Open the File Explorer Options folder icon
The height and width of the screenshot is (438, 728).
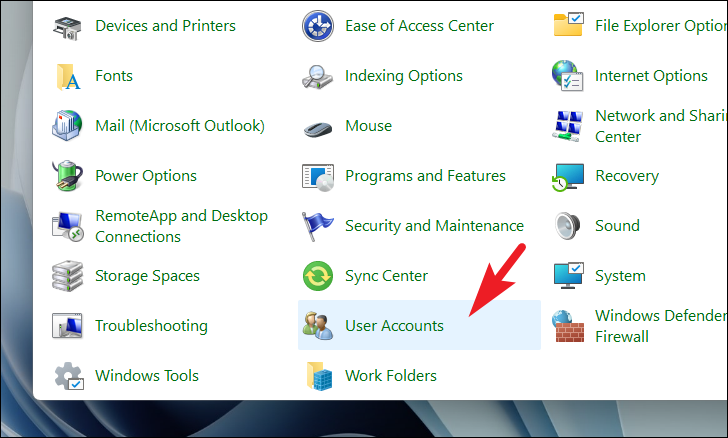569,25
